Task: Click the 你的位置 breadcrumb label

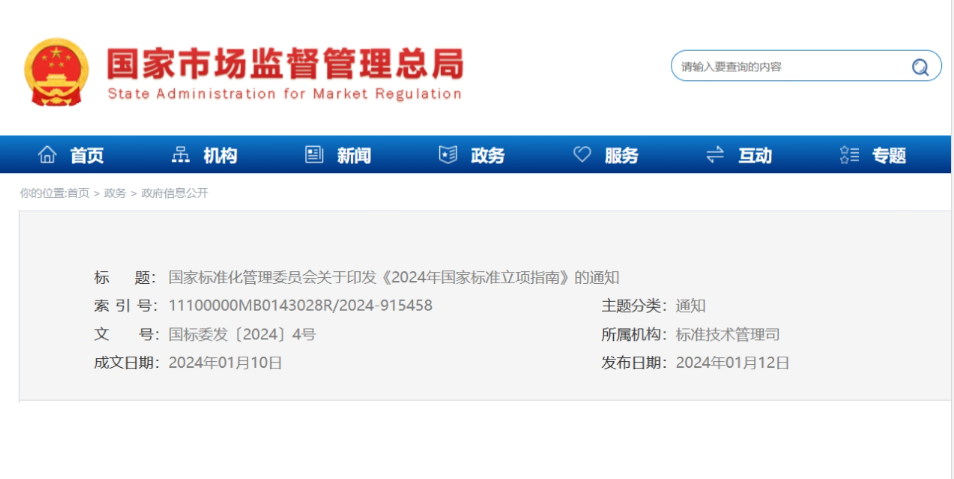Action: point(43,193)
